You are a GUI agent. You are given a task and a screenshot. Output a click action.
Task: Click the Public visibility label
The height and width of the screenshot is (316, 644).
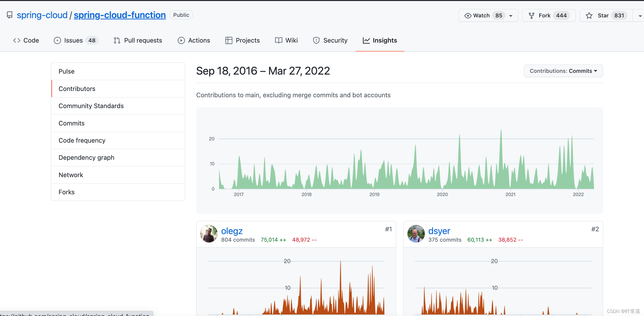[181, 15]
